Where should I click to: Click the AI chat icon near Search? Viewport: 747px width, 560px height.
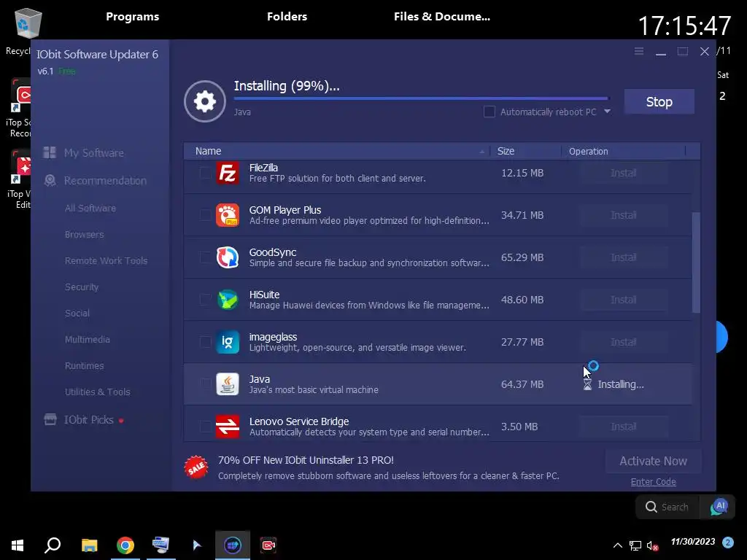tap(719, 507)
